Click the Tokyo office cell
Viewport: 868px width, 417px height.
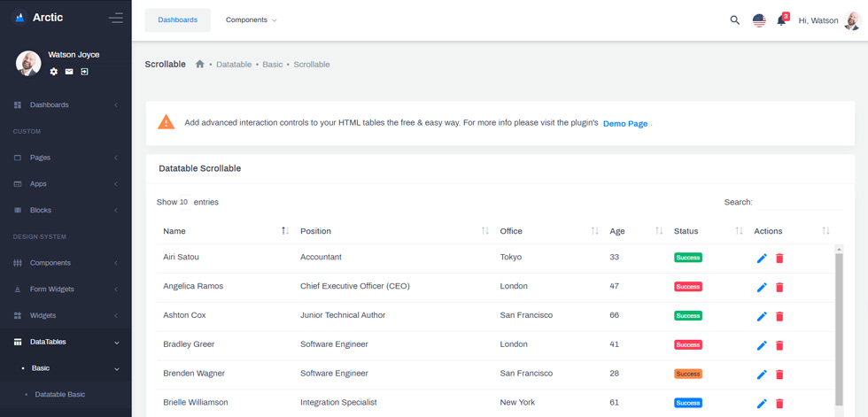pyautogui.click(x=510, y=257)
